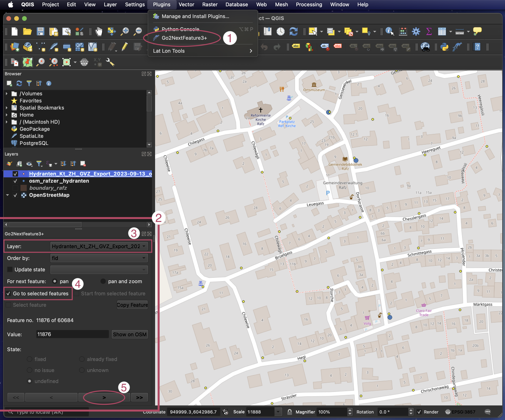Select the Pan Map hand tool

pos(99,31)
